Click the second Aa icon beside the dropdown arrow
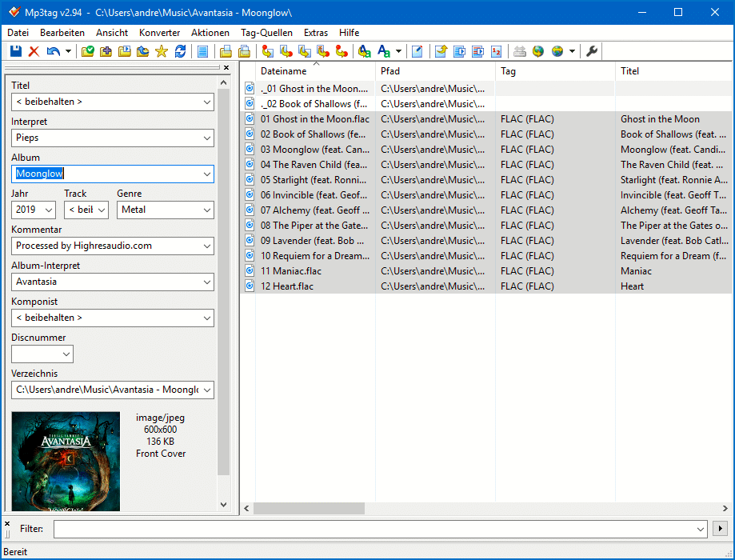The image size is (735, 560). (384, 51)
